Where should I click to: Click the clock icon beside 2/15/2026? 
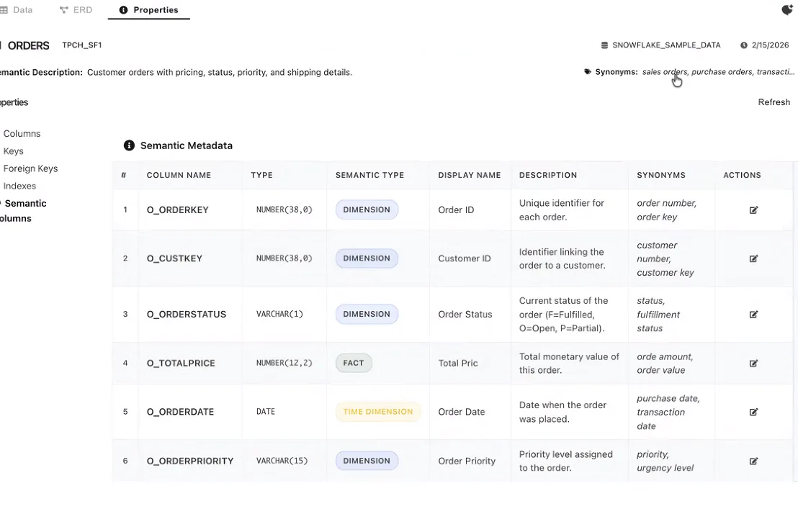click(x=743, y=45)
